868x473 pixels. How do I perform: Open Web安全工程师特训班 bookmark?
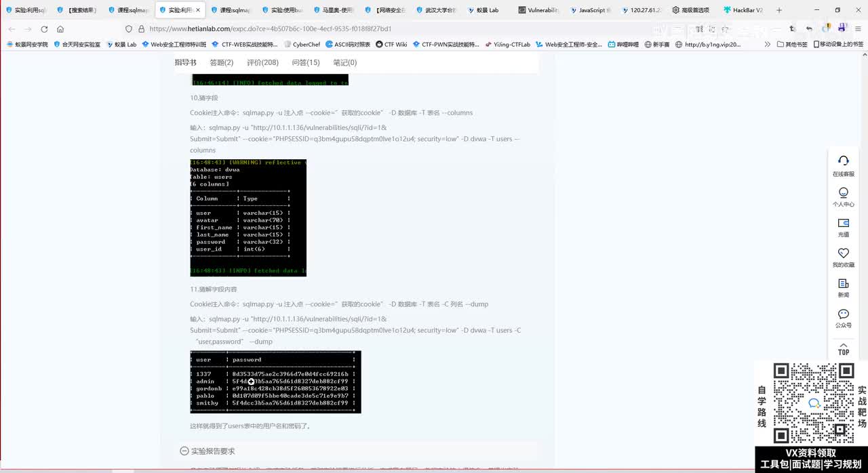click(175, 44)
